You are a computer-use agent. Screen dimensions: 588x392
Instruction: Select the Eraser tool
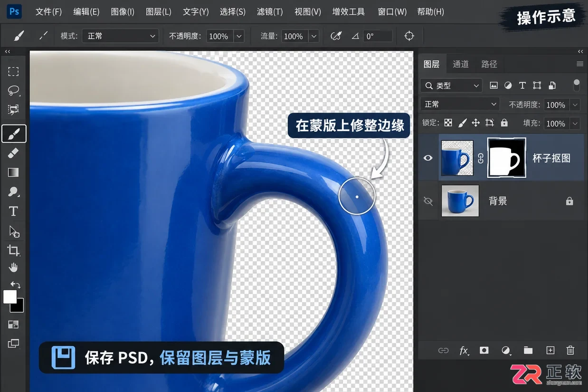click(13, 153)
